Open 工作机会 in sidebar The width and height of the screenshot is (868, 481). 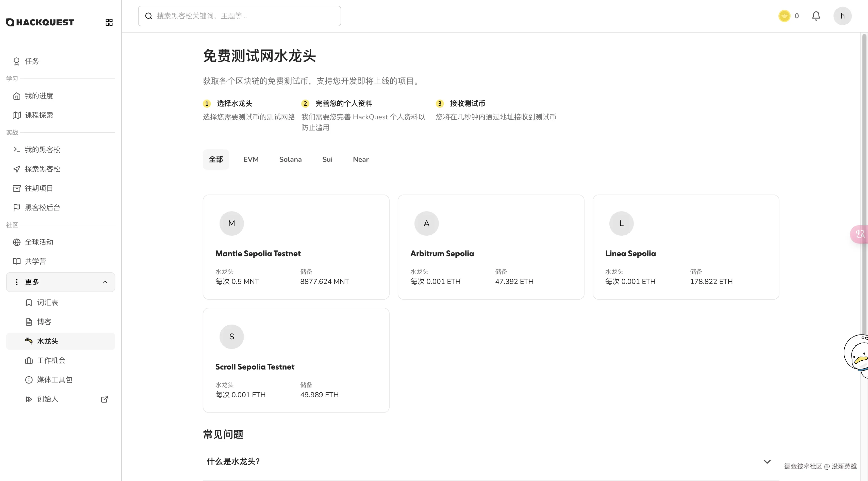point(61,361)
